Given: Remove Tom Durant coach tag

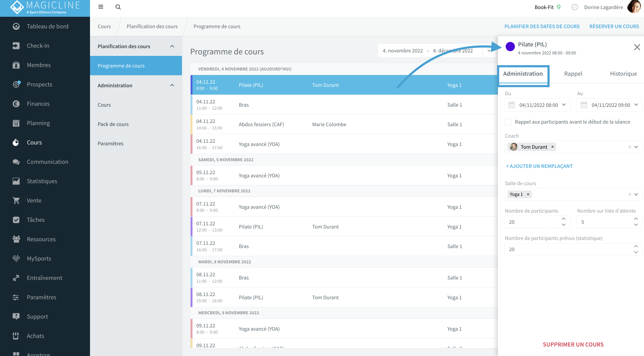Looking at the screenshot, I should pyautogui.click(x=552, y=147).
